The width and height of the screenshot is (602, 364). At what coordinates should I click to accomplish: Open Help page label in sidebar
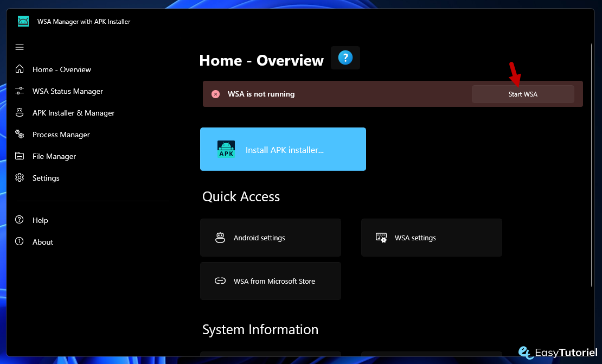tap(40, 220)
